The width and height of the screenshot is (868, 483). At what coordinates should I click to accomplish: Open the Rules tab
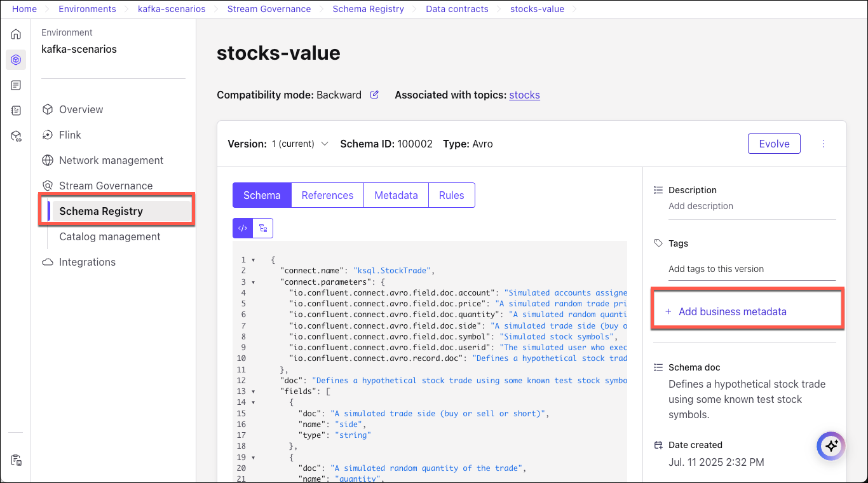(451, 195)
